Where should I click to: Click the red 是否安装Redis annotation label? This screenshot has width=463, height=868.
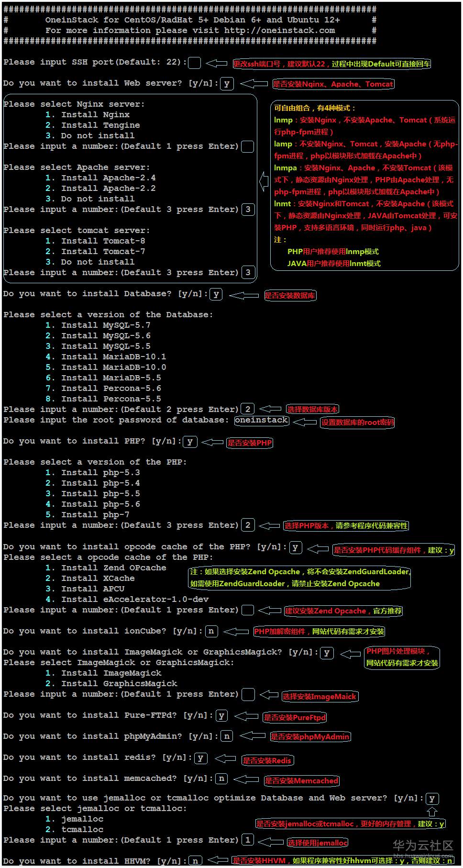click(267, 760)
